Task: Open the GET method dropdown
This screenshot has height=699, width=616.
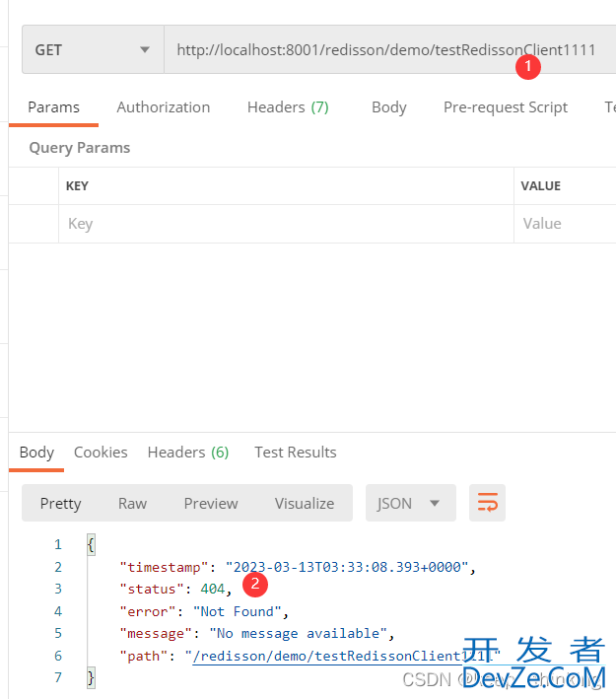Action: (x=93, y=49)
